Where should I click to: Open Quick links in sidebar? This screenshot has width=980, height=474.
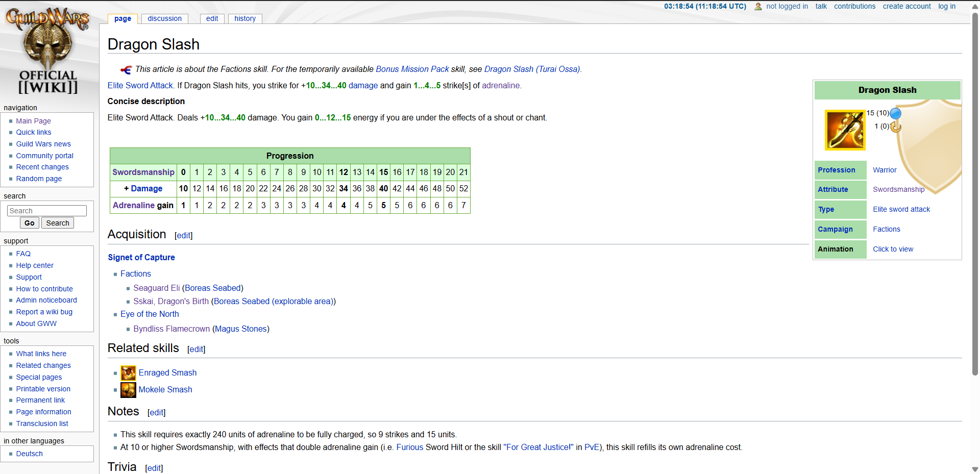[x=34, y=132]
